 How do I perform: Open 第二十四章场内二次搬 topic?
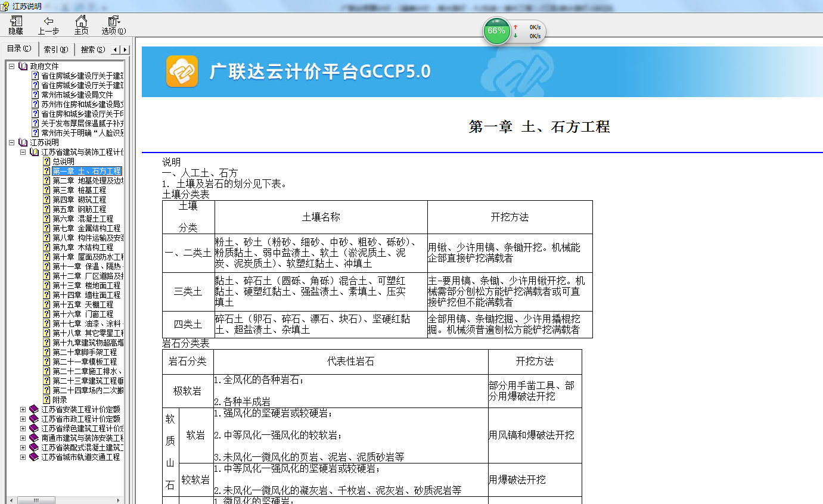click(x=88, y=390)
